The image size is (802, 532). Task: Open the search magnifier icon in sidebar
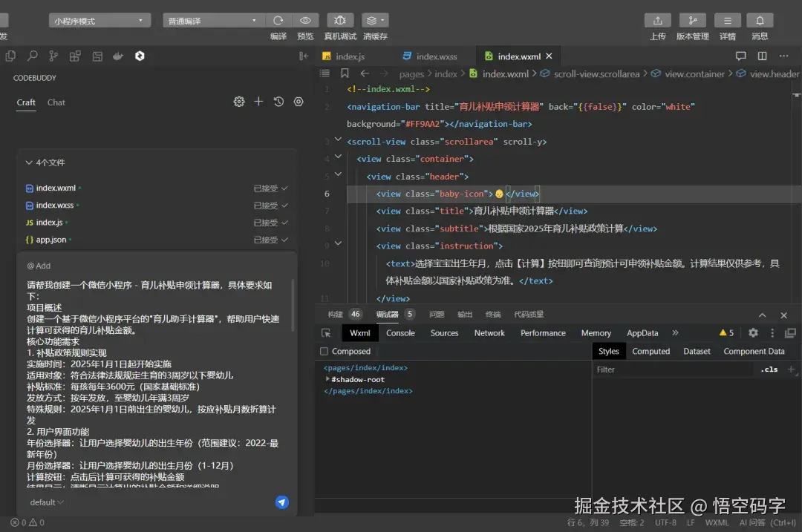click(32, 56)
